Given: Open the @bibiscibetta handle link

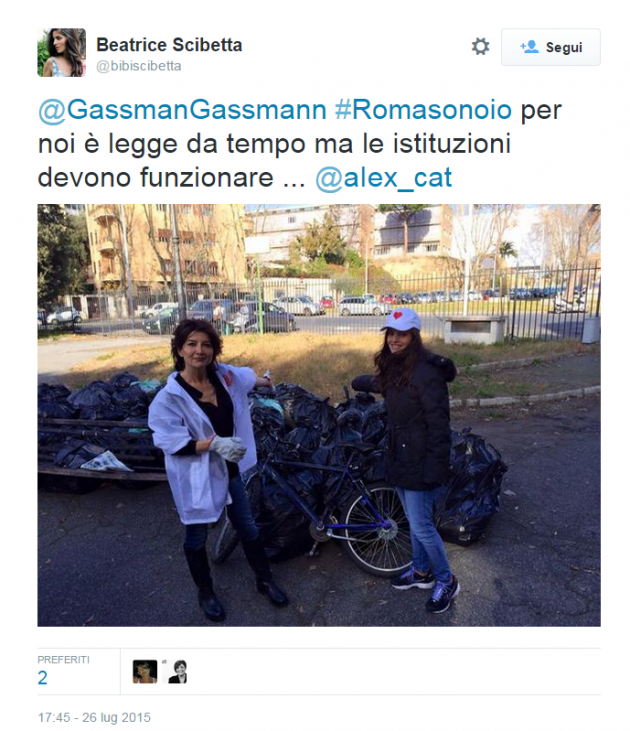Looking at the screenshot, I should (x=138, y=66).
